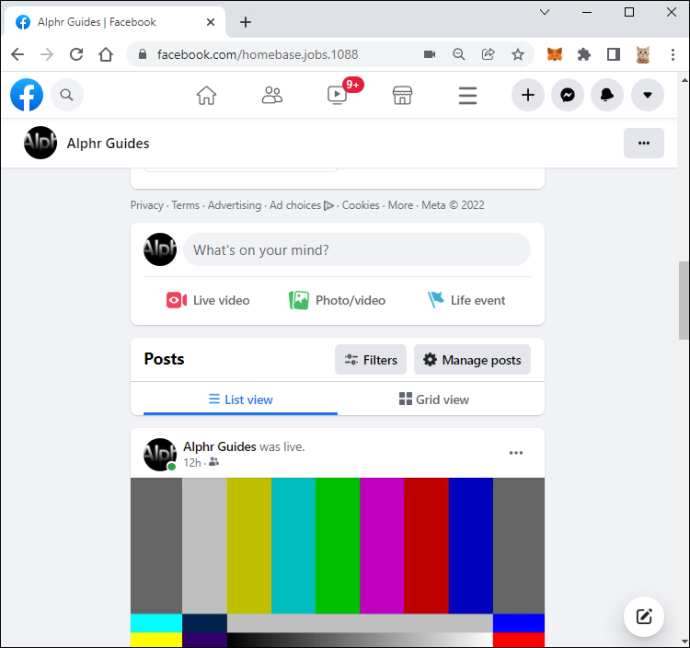Screen dimensions: 690x648
Task: Click the plus Create button
Action: [x=528, y=95]
